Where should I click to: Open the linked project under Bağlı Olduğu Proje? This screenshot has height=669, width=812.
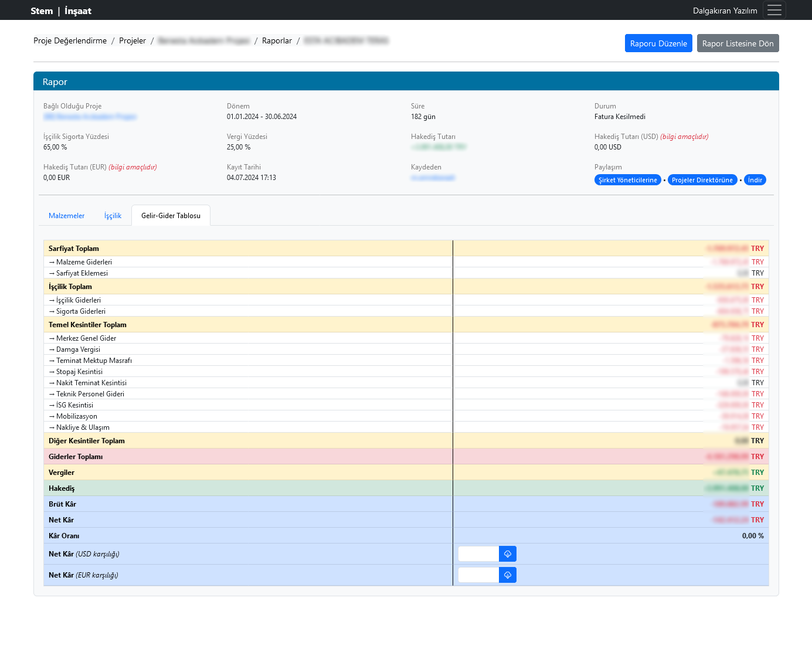[90, 117]
